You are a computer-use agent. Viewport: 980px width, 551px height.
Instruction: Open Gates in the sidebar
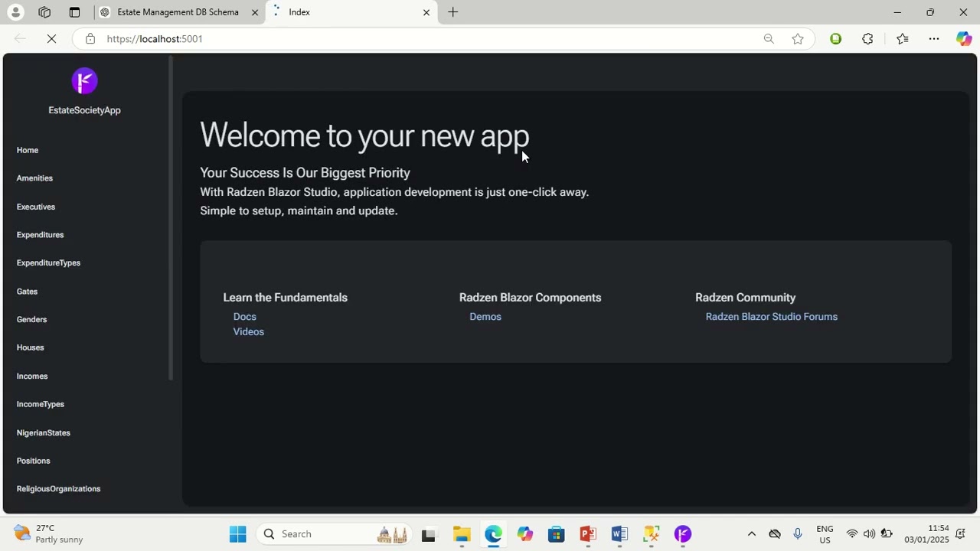[x=27, y=292]
